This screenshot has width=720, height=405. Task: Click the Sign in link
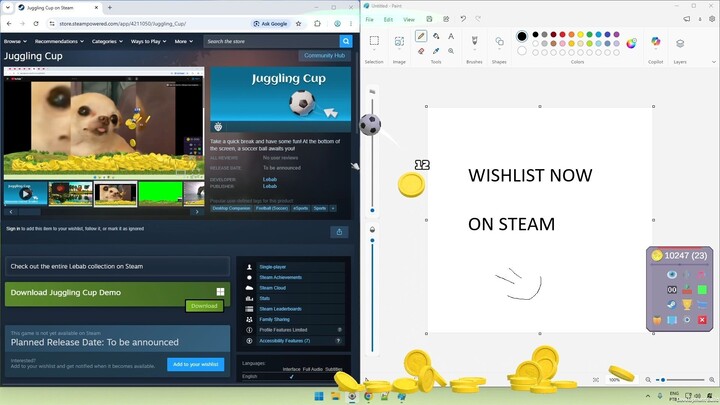(x=13, y=229)
